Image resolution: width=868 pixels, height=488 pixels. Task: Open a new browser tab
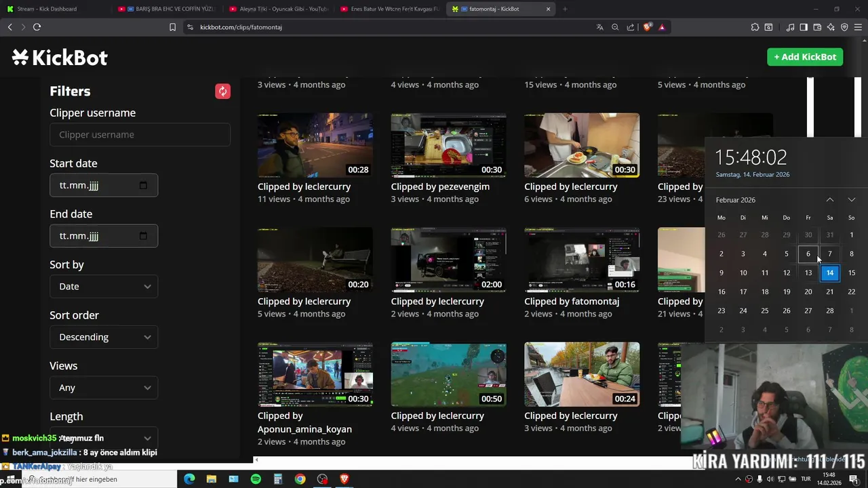point(565,9)
